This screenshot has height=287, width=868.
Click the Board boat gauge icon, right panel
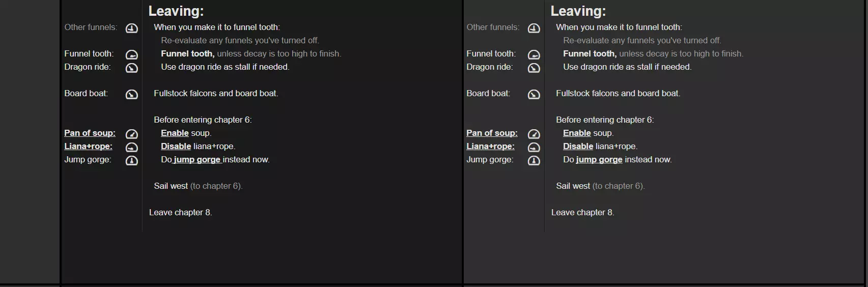(x=534, y=95)
